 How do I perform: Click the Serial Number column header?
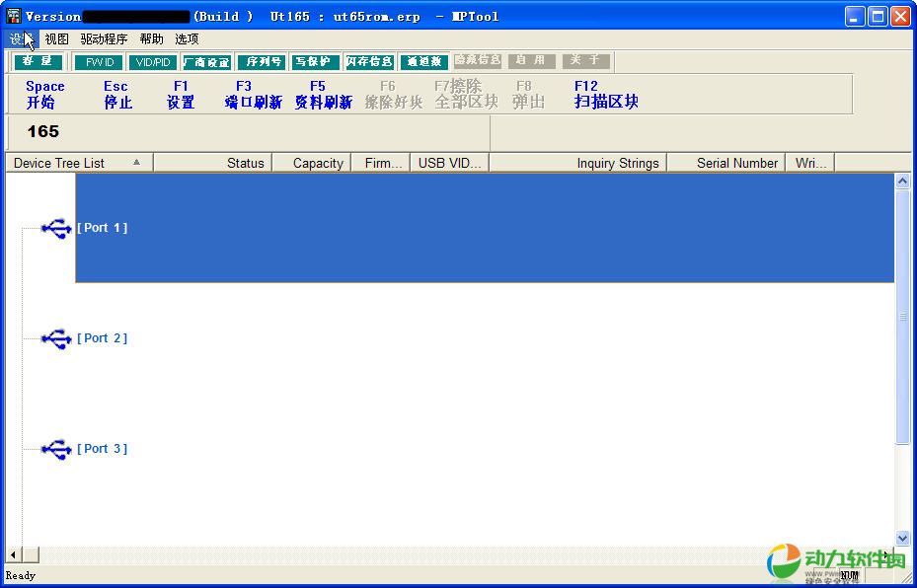click(x=726, y=163)
